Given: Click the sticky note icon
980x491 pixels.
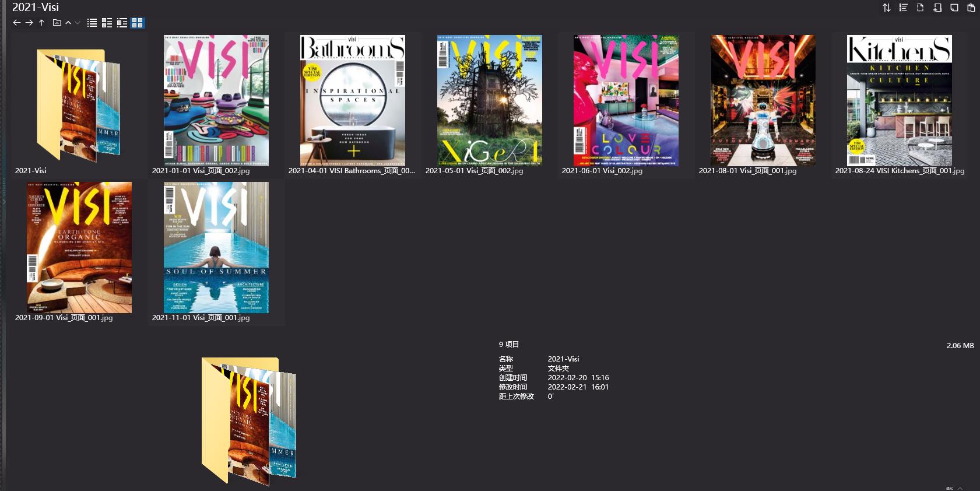Looking at the screenshot, I should pos(954,8).
